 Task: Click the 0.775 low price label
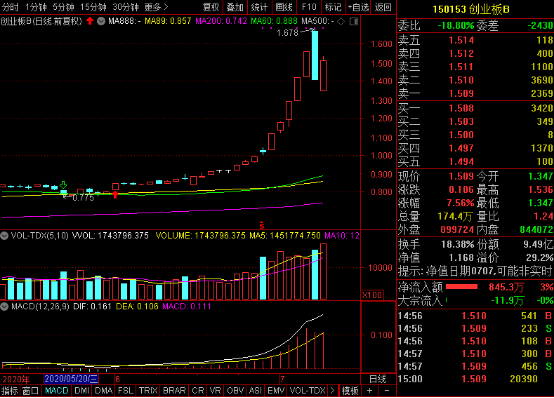tap(83, 198)
